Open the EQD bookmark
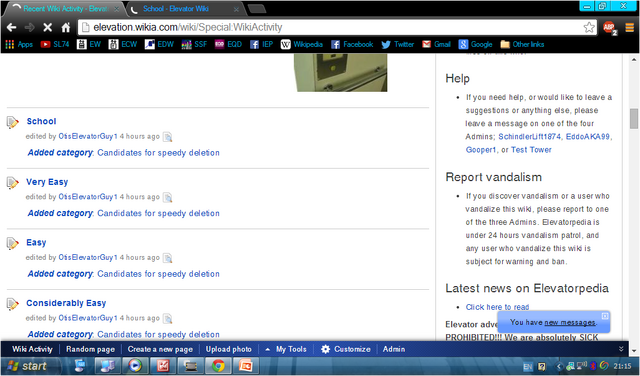640x376 pixels. (229, 44)
